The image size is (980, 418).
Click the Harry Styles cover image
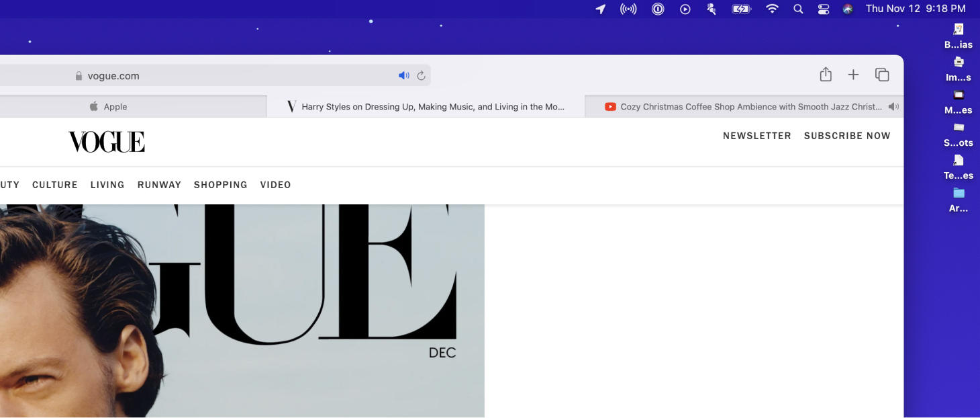(x=242, y=310)
